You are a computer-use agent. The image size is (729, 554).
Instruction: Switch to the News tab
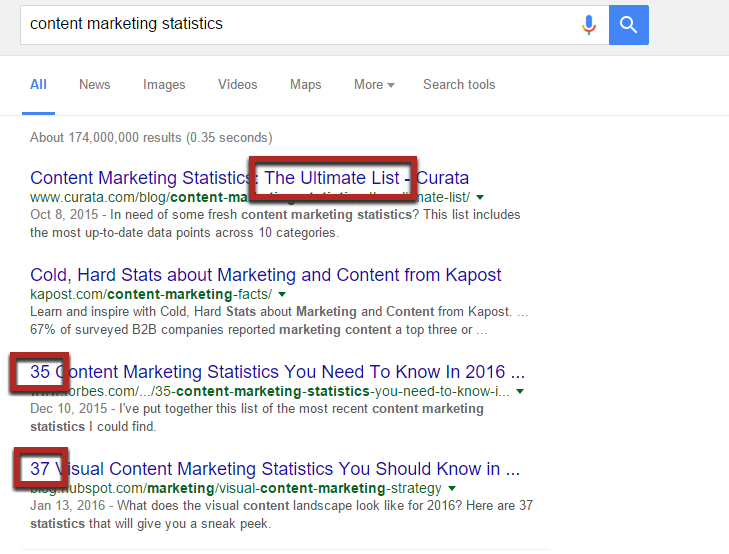[94, 85]
